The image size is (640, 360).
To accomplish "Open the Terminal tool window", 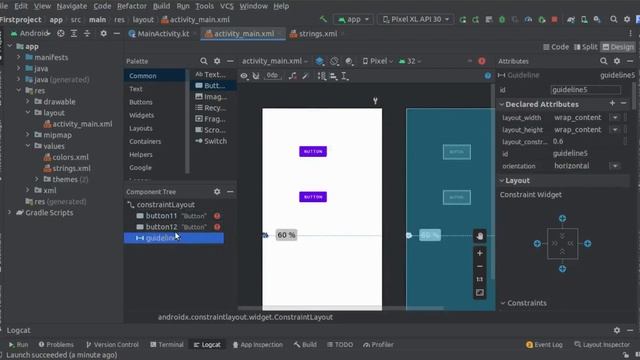I will (167, 344).
